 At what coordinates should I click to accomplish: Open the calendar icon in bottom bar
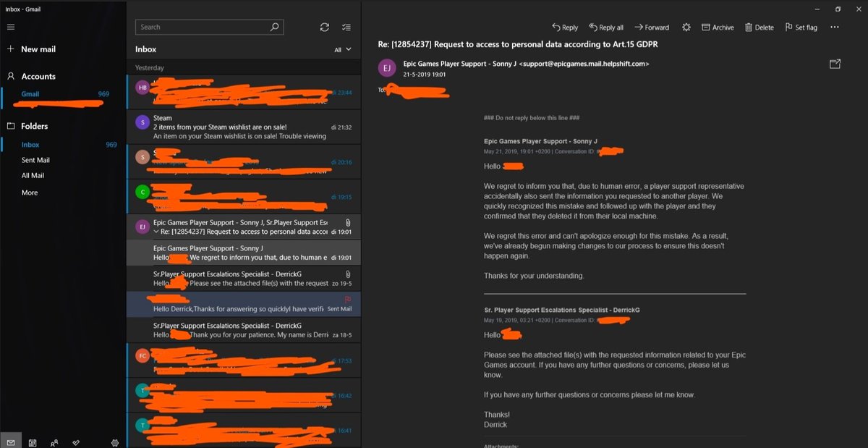tap(33, 442)
